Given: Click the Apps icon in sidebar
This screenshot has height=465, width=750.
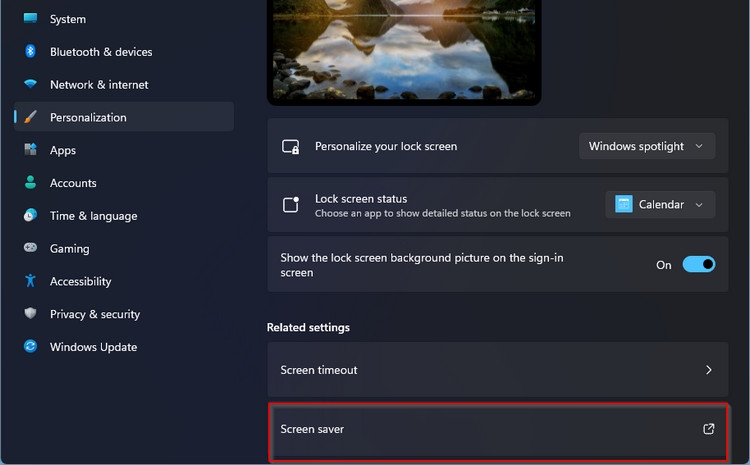Looking at the screenshot, I should (x=31, y=150).
